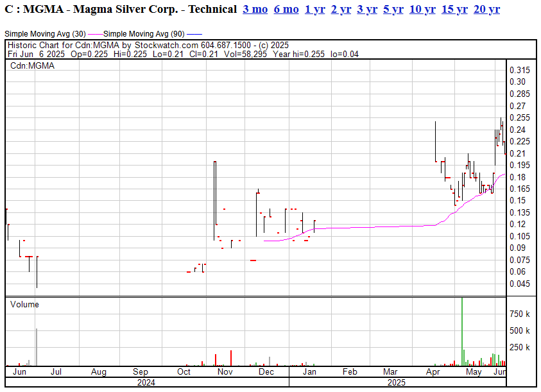The image size is (541, 392).
Task: Open the 3 mo chart range link
Action: pyautogui.click(x=255, y=9)
